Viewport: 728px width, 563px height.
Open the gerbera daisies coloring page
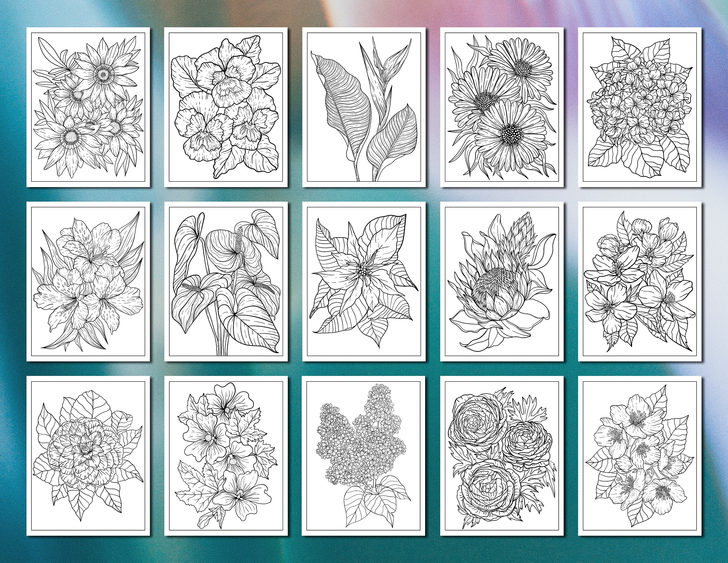(502, 107)
